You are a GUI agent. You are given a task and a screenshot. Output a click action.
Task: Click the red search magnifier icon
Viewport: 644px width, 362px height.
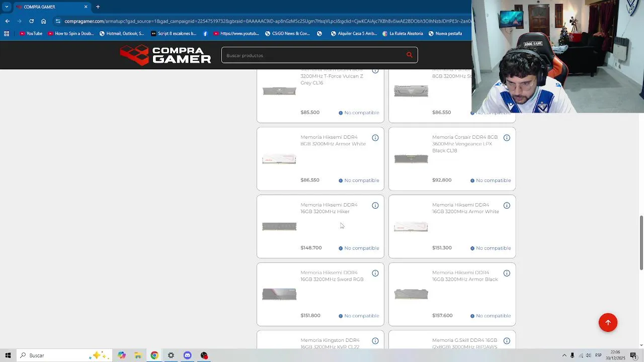409,55
